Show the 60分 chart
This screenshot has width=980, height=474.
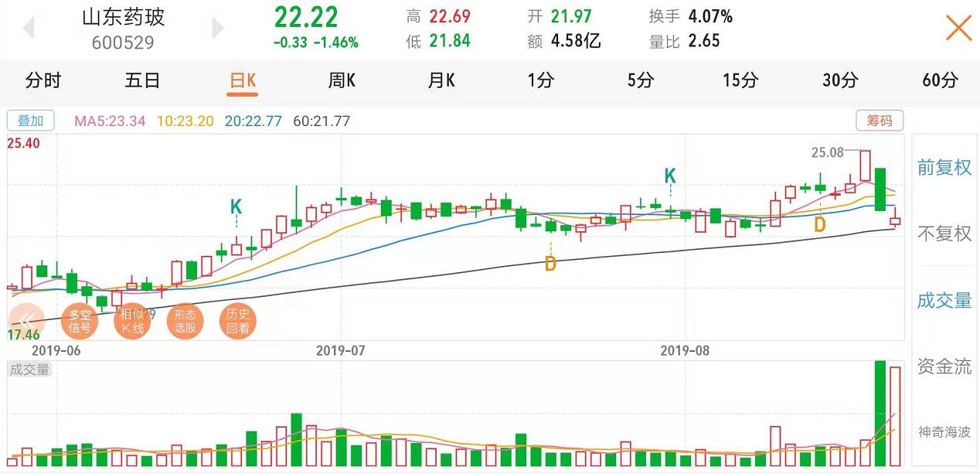point(940,80)
